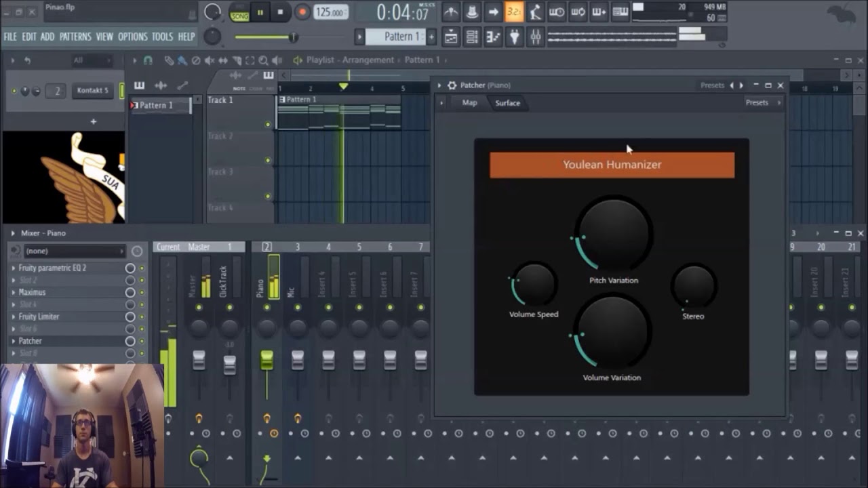Image resolution: width=868 pixels, height=488 pixels.
Task: Select the playlist mute tool
Action: (210, 60)
